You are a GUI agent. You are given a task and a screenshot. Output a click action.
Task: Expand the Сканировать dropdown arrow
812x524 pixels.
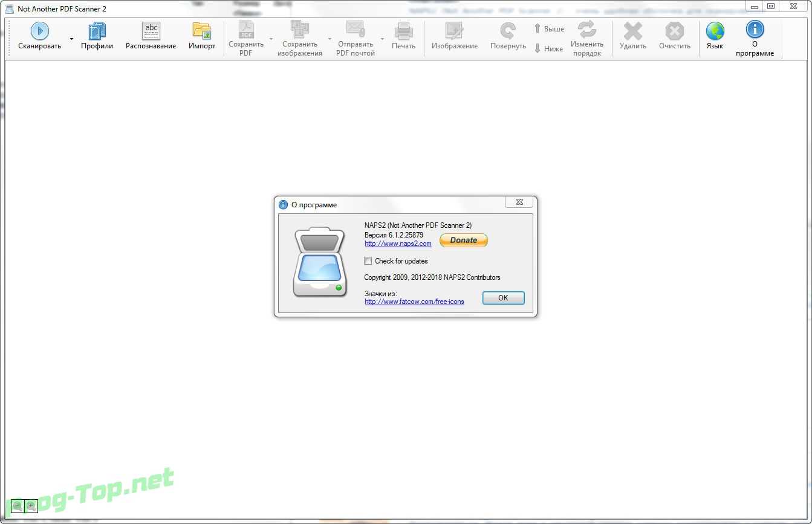(x=71, y=39)
